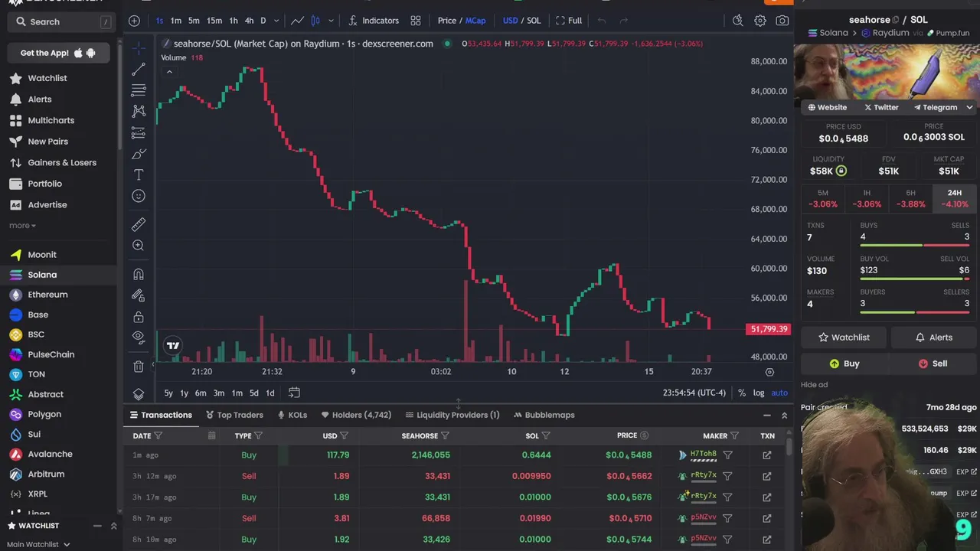Image resolution: width=980 pixels, height=551 pixels.
Task: Hide all drawings eye icon
Action: pyautogui.click(x=139, y=337)
